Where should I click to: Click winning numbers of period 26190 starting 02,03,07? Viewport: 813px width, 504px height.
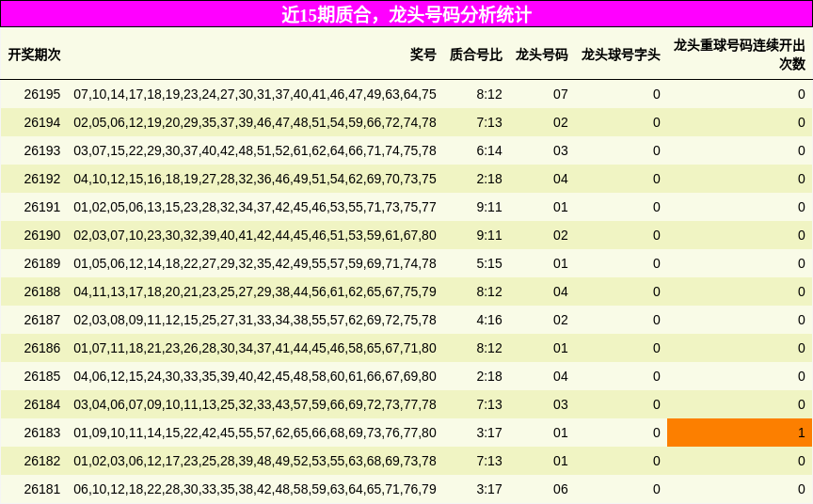tap(255, 235)
